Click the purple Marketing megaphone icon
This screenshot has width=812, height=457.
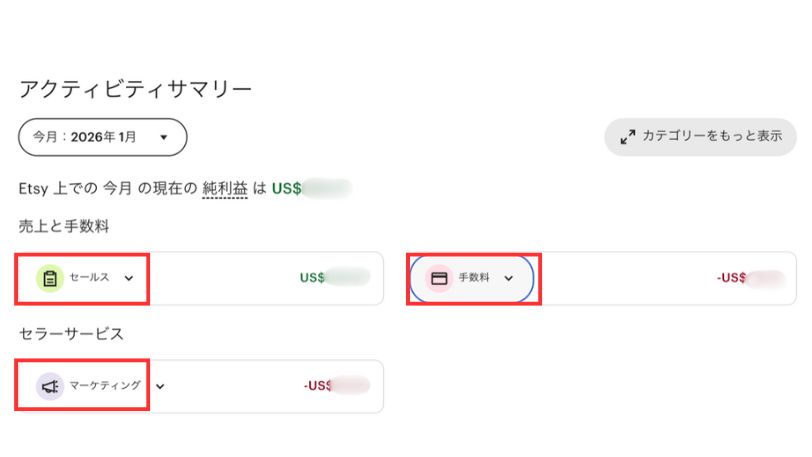[50, 385]
